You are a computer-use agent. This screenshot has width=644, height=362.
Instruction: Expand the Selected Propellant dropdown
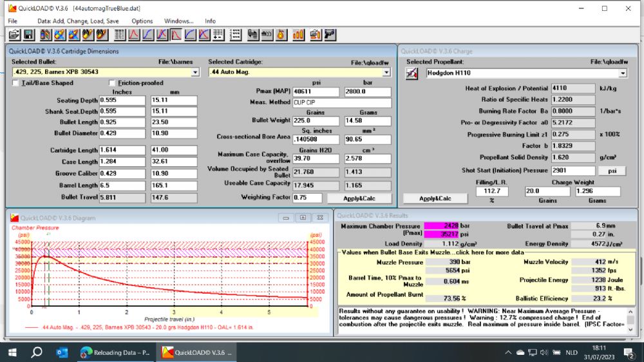tap(623, 73)
